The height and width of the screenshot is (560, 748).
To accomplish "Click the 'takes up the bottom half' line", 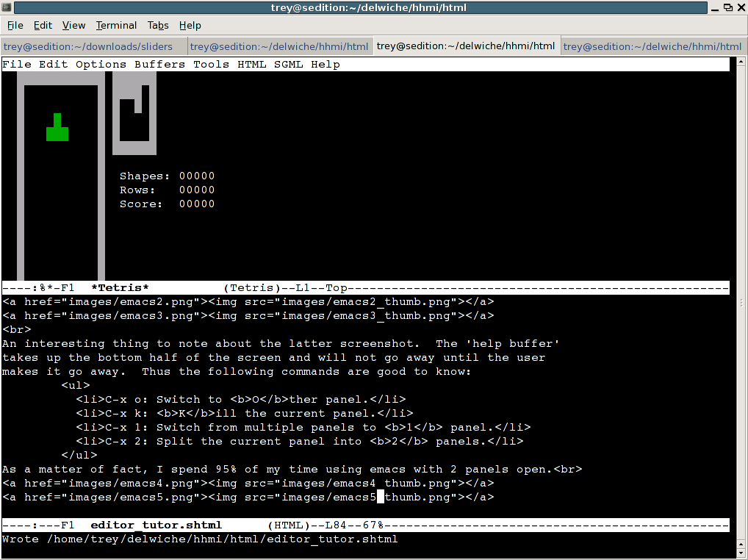I will [274, 358].
